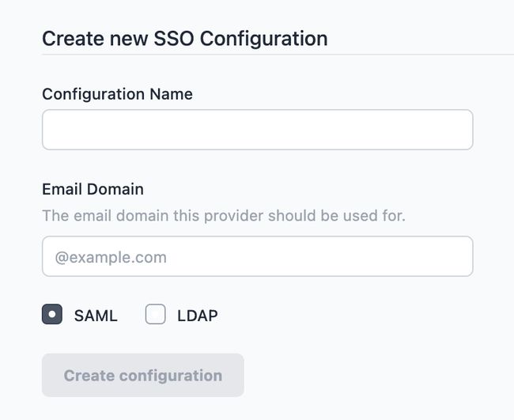Click the Configuration Name field label
514x420 pixels.
click(x=117, y=94)
